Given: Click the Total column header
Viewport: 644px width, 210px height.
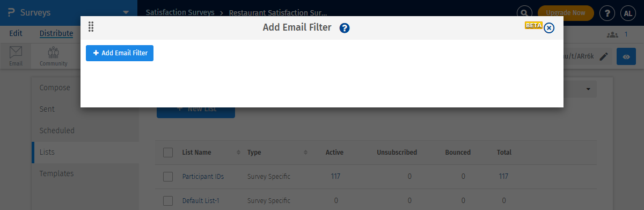Looking at the screenshot, I should 504,153.
